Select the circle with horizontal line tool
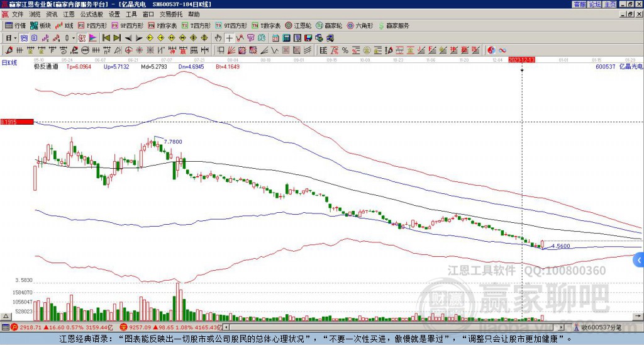This screenshot has height=345, width=644. 85,50
